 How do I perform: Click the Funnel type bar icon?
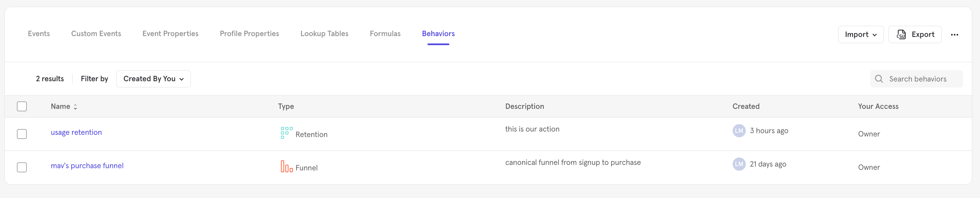point(286,166)
